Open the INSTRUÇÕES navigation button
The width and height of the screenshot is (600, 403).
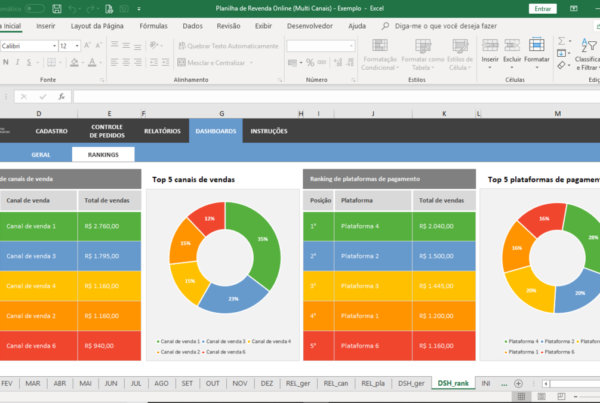[x=269, y=131]
